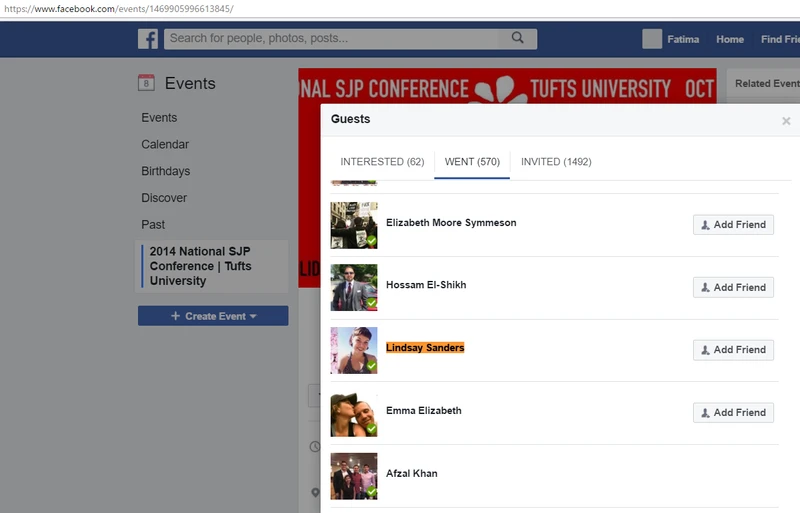Viewport: 800px width, 513px height.
Task: Click Fatima's profile picture in the top bar
Action: point(652,39)
